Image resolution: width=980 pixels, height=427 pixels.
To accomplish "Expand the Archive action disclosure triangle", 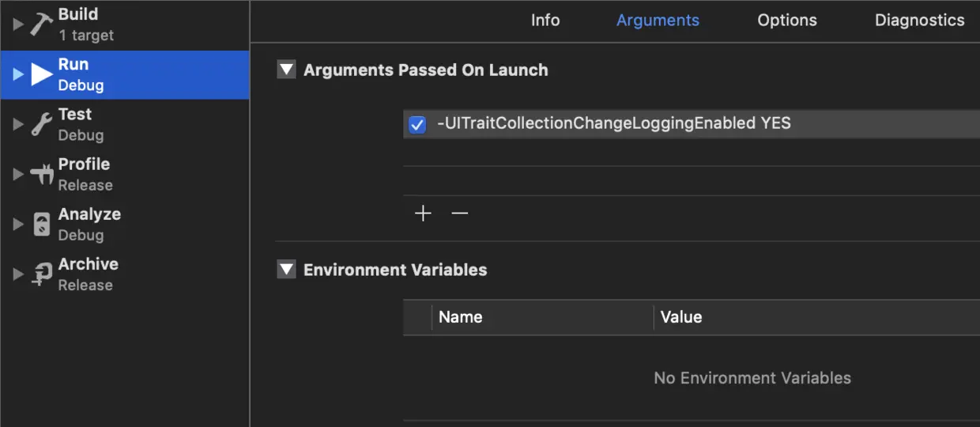I will click(18, 274).
